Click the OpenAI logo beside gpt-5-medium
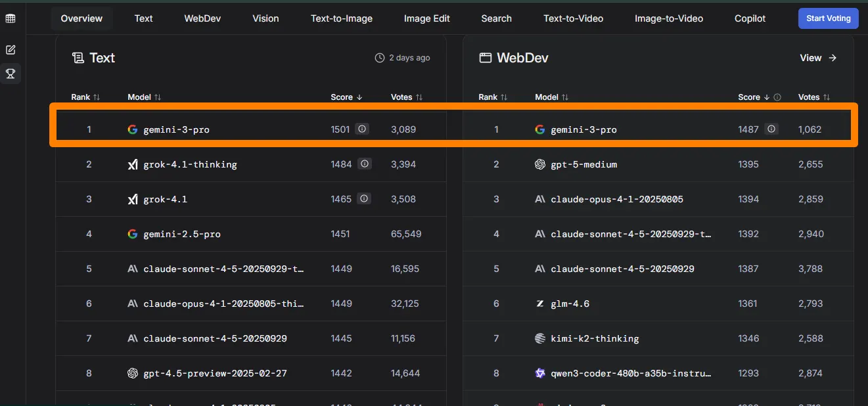Screen dimensions: 868x406 pos(540,164)
